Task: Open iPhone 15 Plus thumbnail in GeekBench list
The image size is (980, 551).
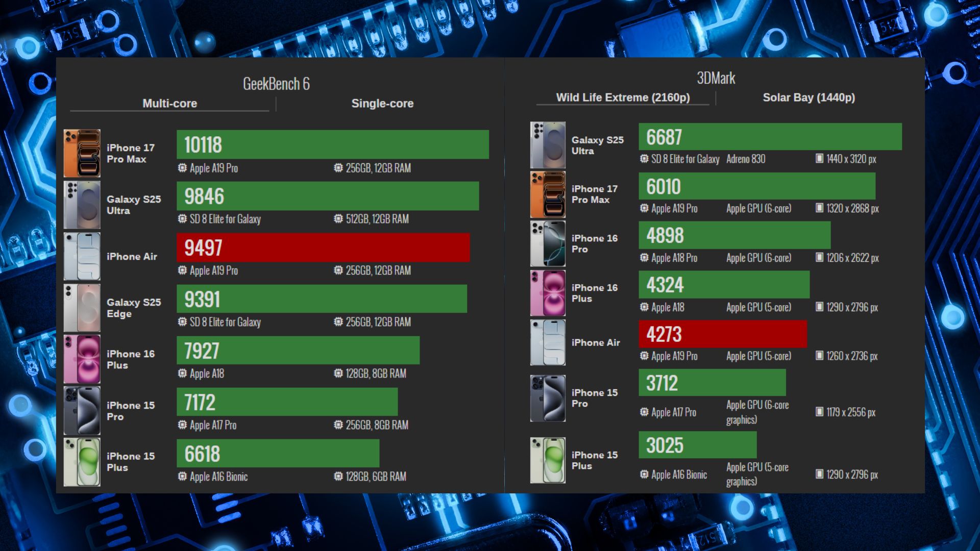Action: pos(82,462)
